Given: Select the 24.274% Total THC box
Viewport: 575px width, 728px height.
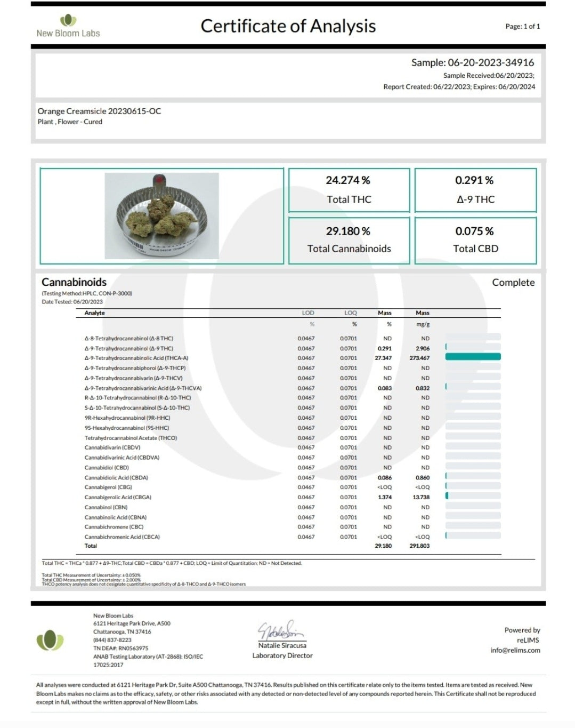Looking at the screenshot, I should [349, 190].
